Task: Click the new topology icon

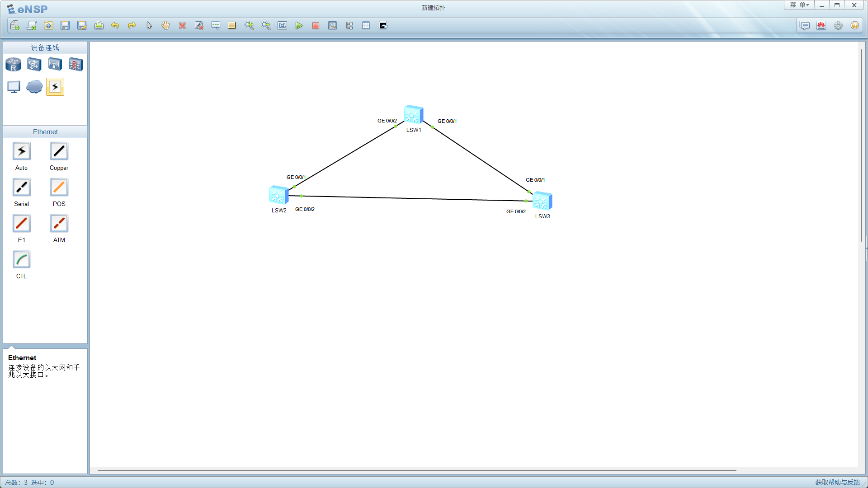Action: point(14,26)
